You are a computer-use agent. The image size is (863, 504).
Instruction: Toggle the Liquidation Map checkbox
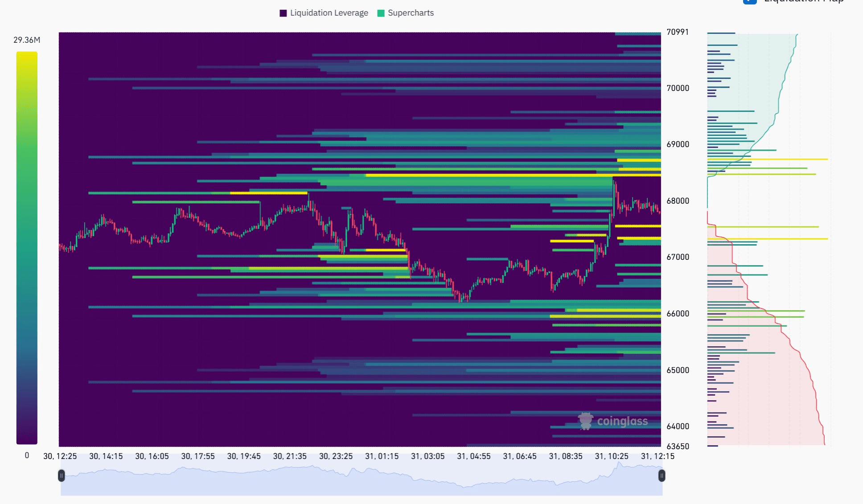pos(750,1)
